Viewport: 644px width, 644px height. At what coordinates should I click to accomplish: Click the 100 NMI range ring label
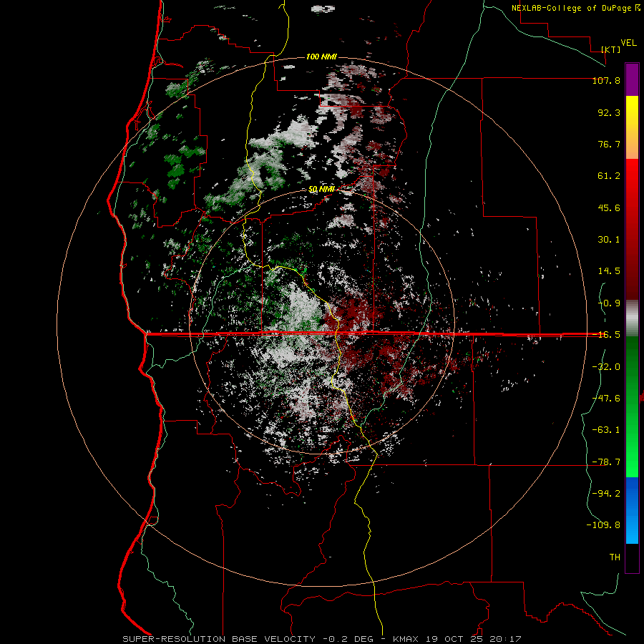coord(321,57)
